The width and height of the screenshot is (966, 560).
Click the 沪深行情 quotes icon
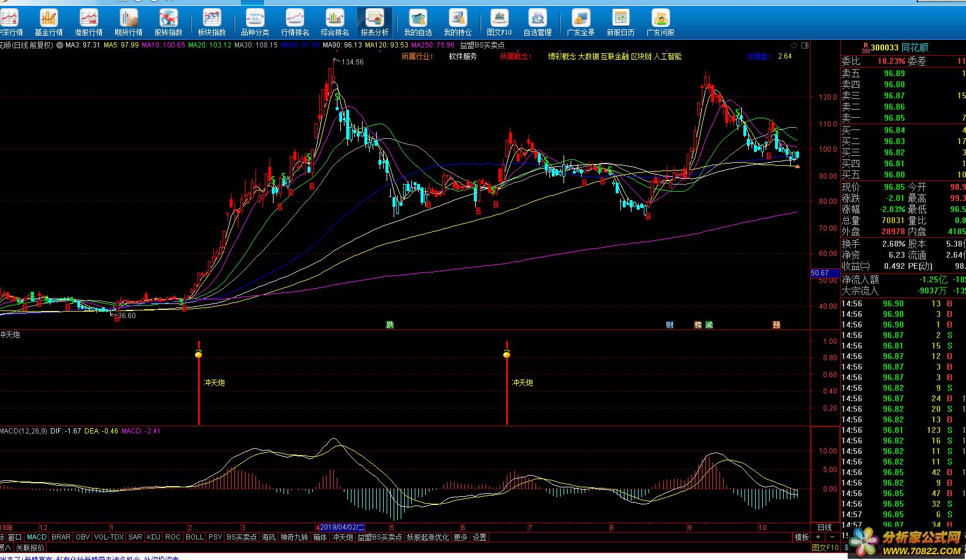pos(11,23)
